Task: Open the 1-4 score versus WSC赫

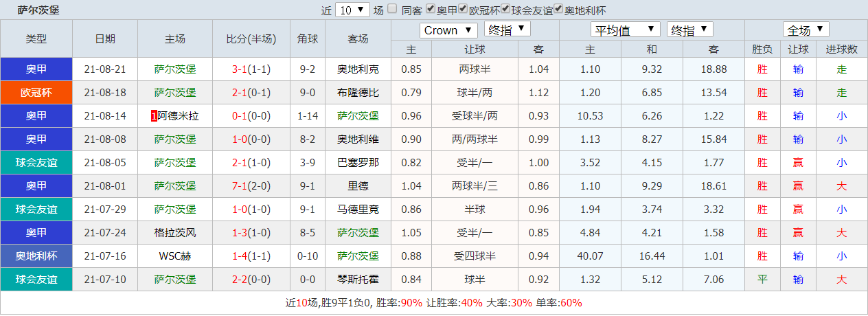Action: [240, 256]
